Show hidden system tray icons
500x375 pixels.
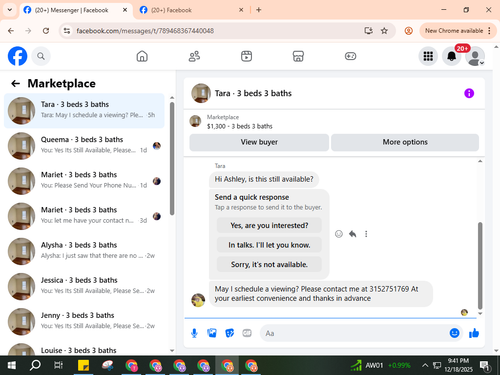click(425, 366)
